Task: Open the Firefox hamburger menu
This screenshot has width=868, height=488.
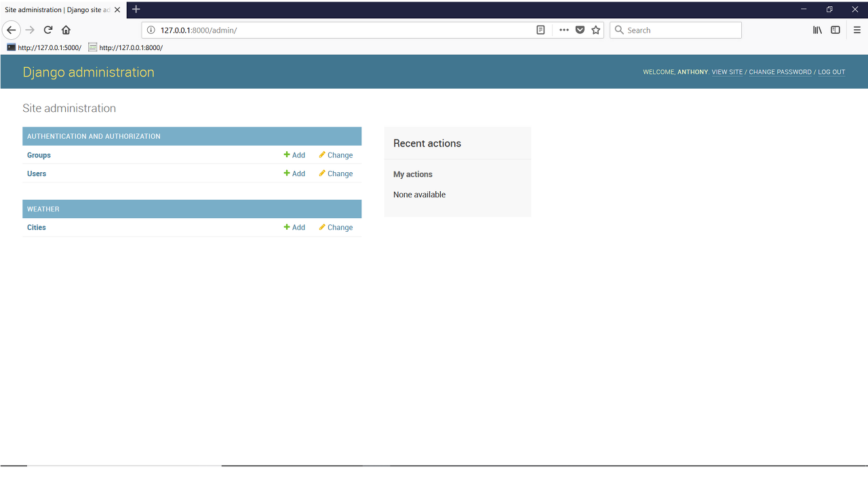Action: [857, 30]
